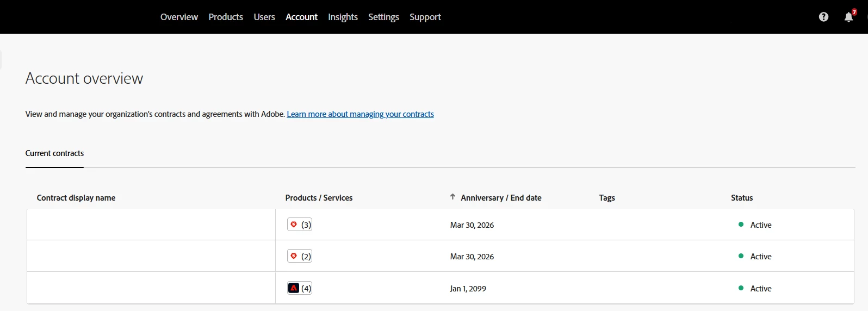
Task: Select the Current contracts tab
Action: [x=54, y=153]
